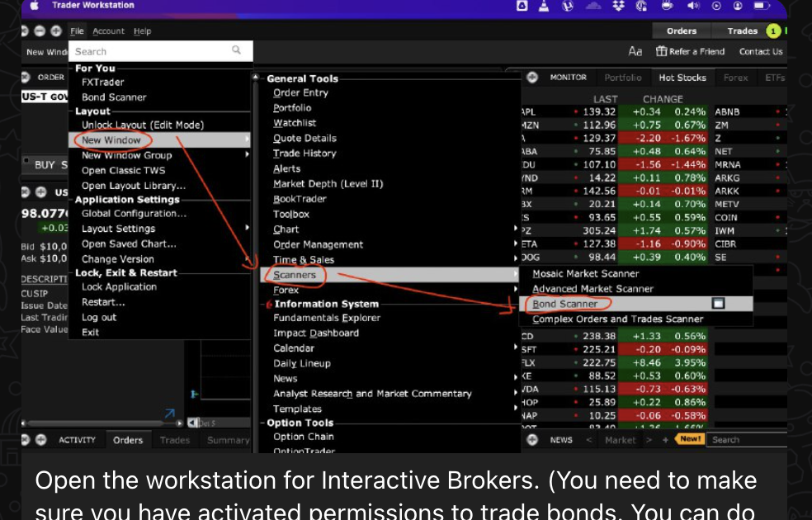
Task: Click the blue arrow icon above Activity panel
Action: [169, 414]
